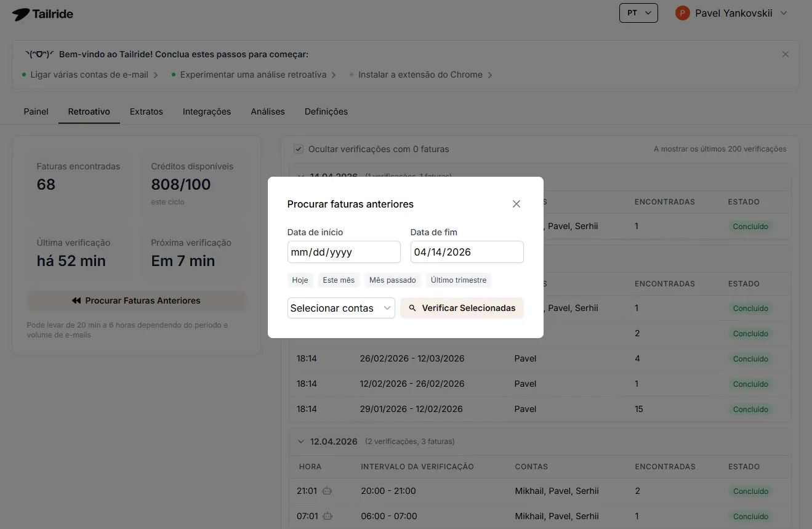The width and height of the screenshot is (812, 529).
Task: Click the robot icon next to 21:01
Action: coord(328,491)
